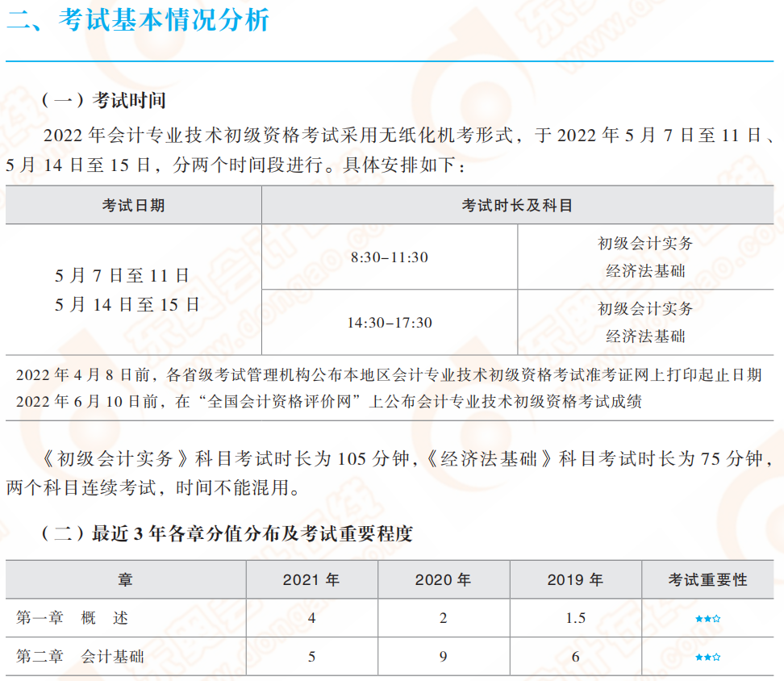
Task: Select the 考试时长及科目 table header
Action: (522, 204)
